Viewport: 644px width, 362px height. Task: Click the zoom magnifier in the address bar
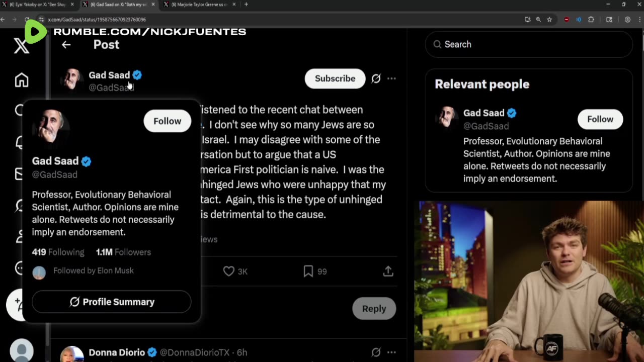tap(538, 20)
